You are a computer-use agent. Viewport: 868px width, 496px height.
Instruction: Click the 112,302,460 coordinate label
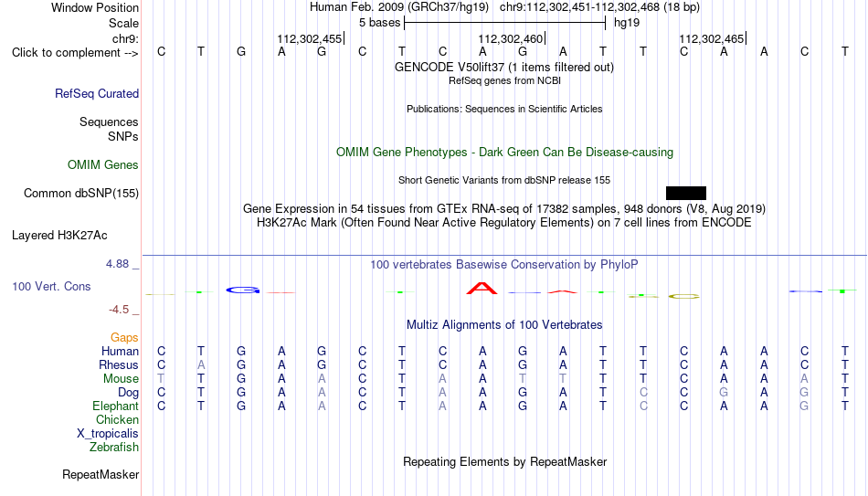[511, 38]
